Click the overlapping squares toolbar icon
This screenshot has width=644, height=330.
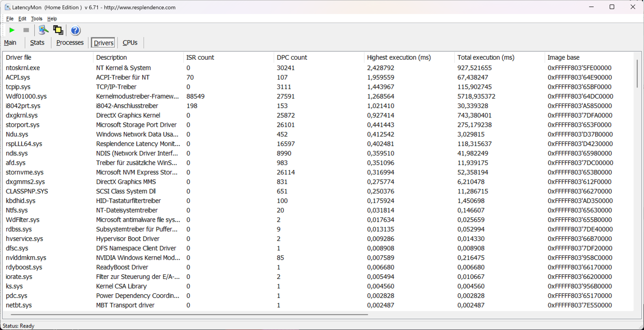click(58, 30)
